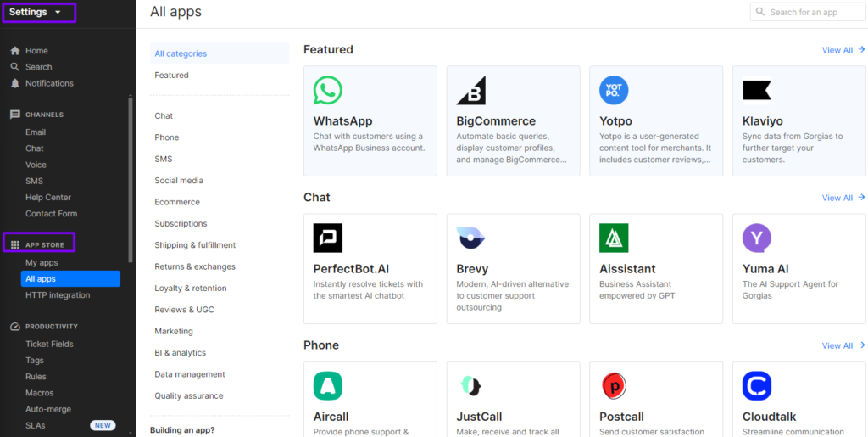The image size is (868, 437).
Task: Open Rules settings
Action: tap(36, 377)
